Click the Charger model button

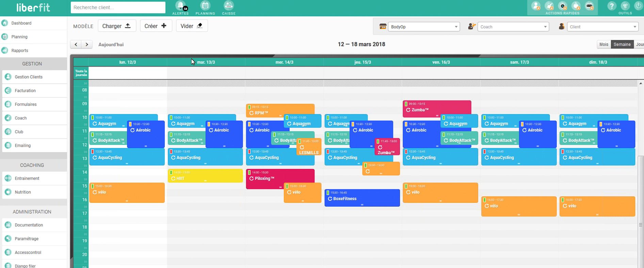click(x=117, y=26)
